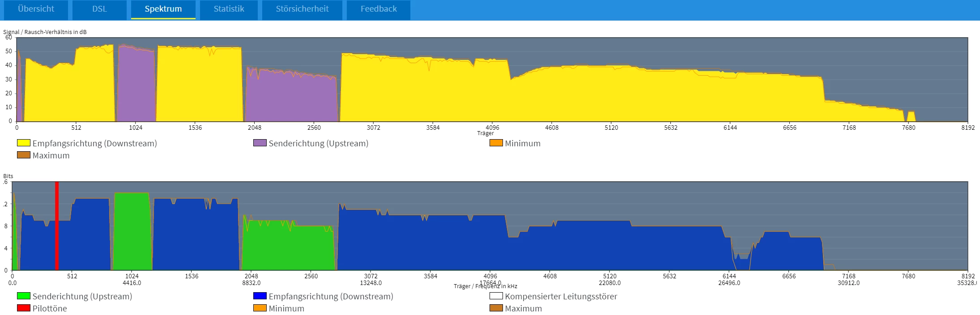Click the '22080.0' frequency axis value

point(610,283)
